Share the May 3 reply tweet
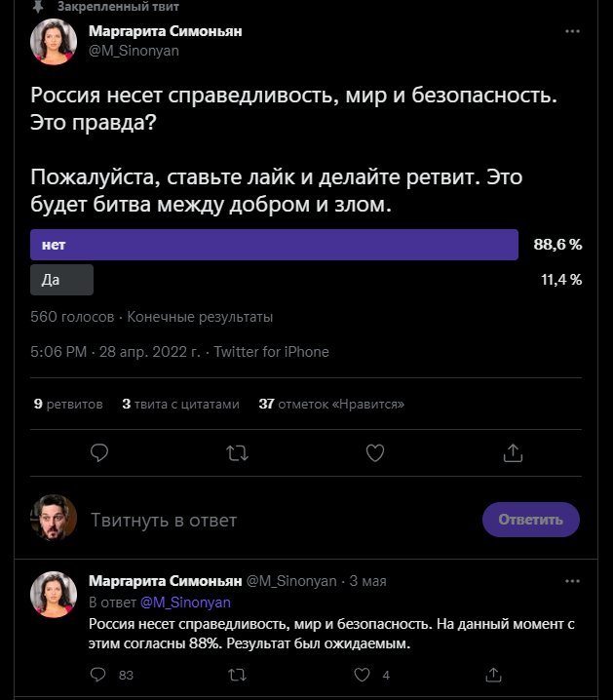The height and width of the screenshot is (700, 613). point(494,675)
